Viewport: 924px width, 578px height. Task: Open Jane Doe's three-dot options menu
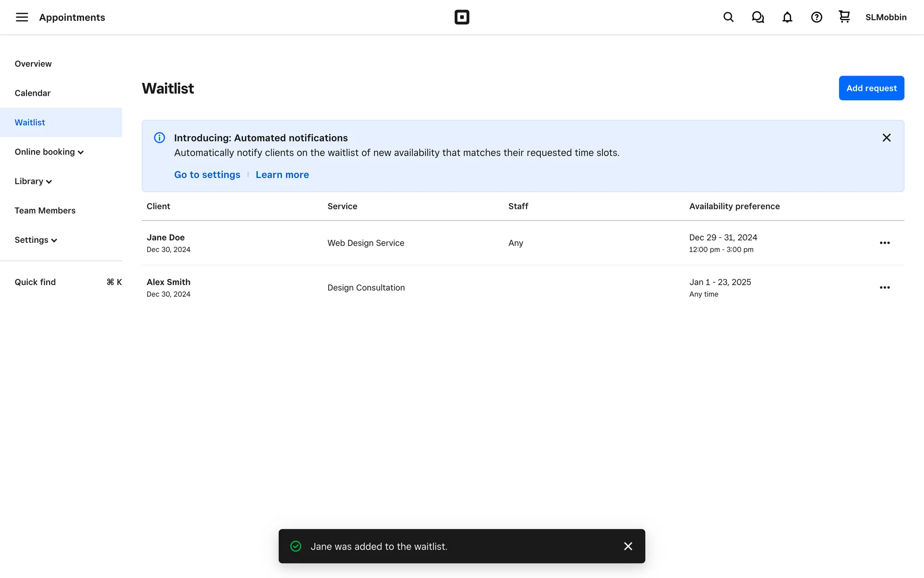885,243
